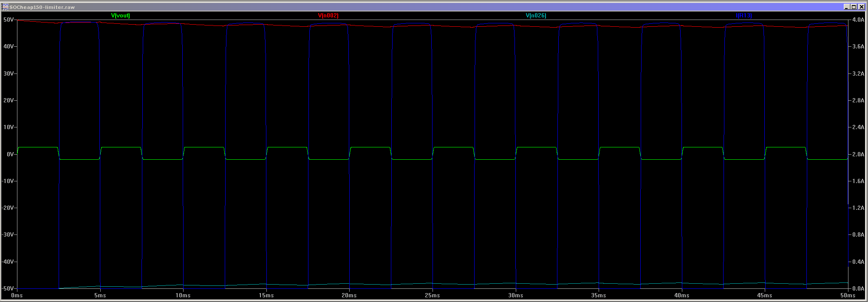Click the 5ms label on time axis
Viewport: 868px width, 302px height.
click(x=100, y=295)
